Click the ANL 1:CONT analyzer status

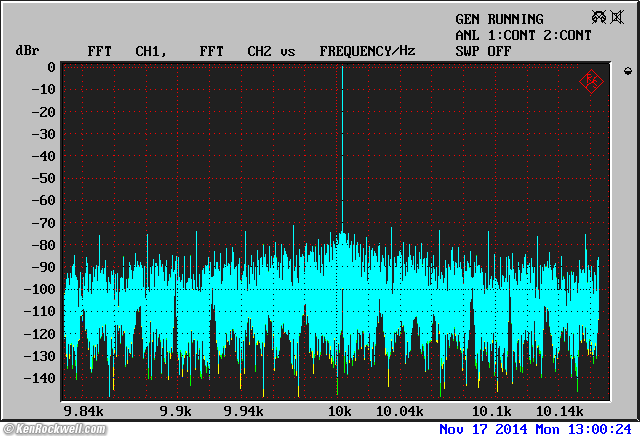point(488,35)
